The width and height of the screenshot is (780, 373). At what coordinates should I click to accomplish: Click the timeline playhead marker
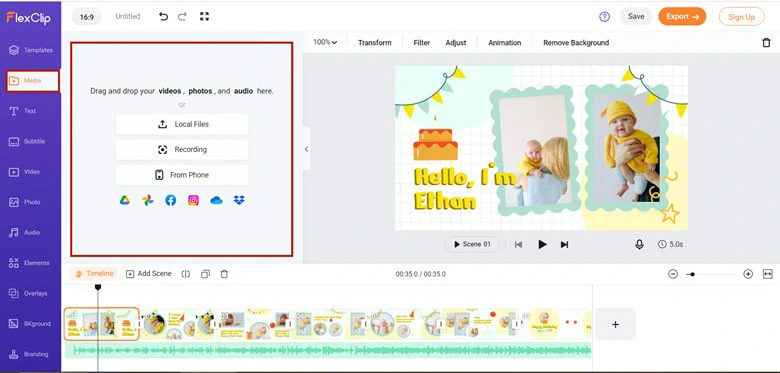(98, 287)
